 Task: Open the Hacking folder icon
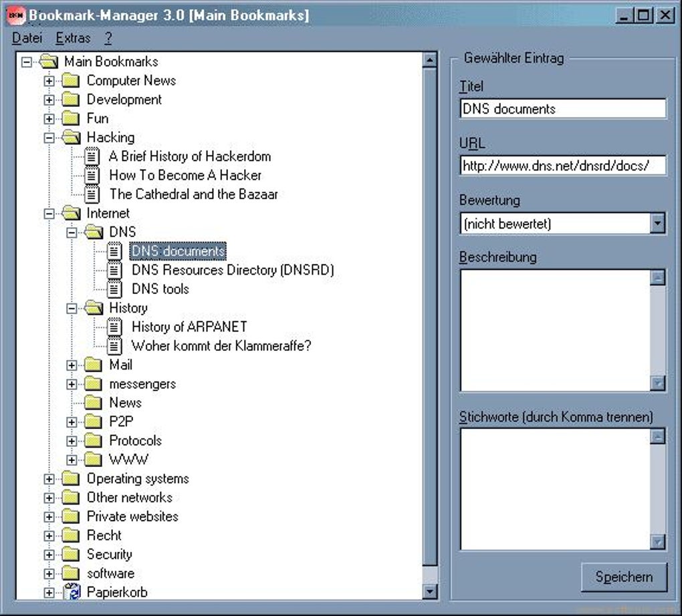point(72,137)
